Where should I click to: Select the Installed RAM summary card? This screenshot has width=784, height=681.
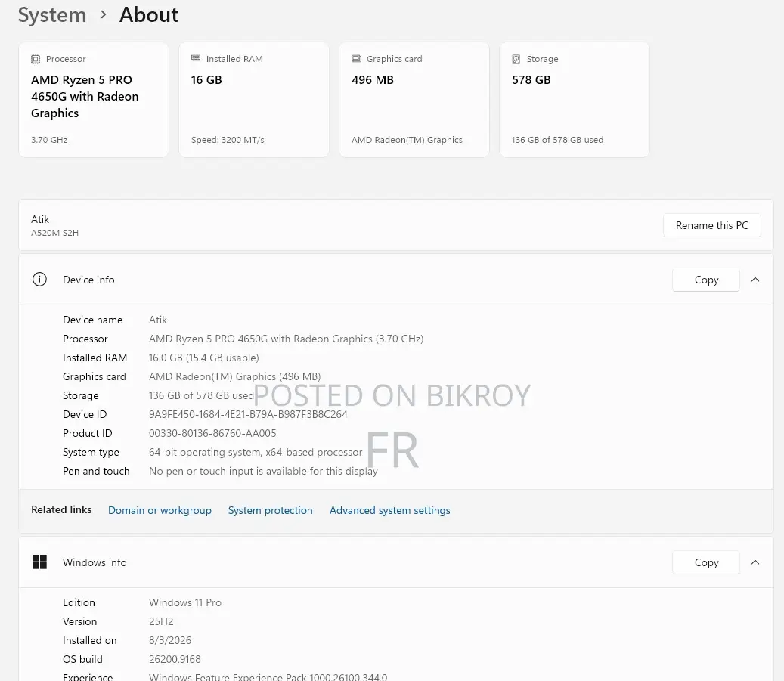254,100
